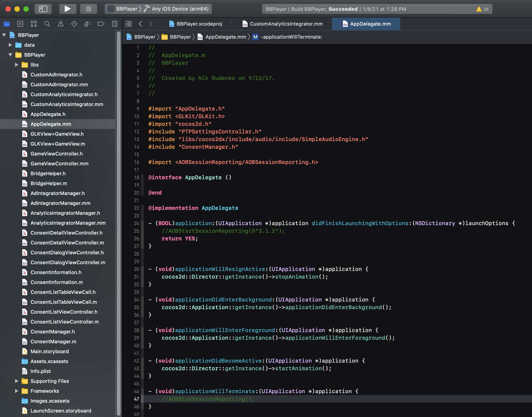Viewport: 532px width, 417px height.
Task: Click the 35 warnings indicator
Action: [482, 9]
